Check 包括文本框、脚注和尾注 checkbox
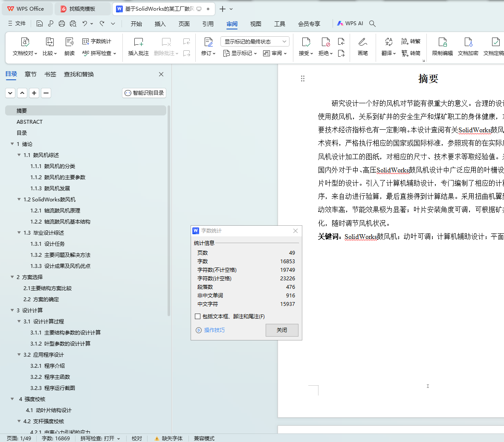Image resolution: width=504 pixels, height=442 pixels. click(x=198, y=317)
